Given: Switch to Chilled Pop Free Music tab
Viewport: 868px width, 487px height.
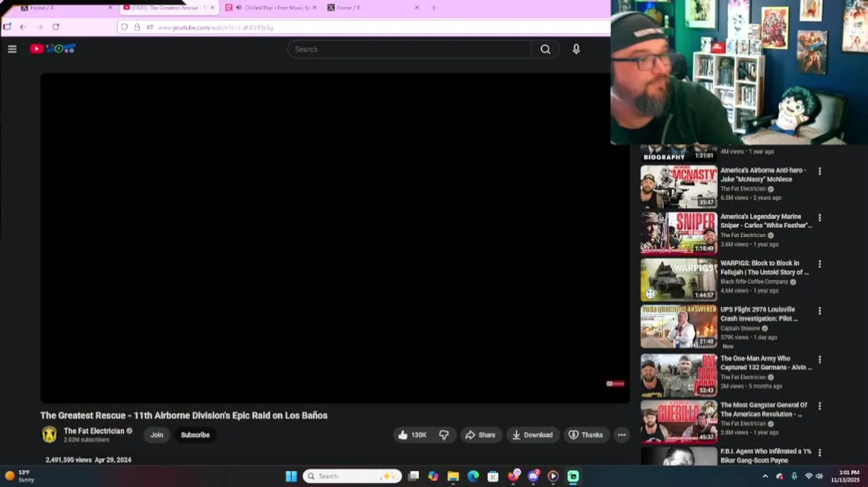Looking at the screenshot, I should coord(270,7).
